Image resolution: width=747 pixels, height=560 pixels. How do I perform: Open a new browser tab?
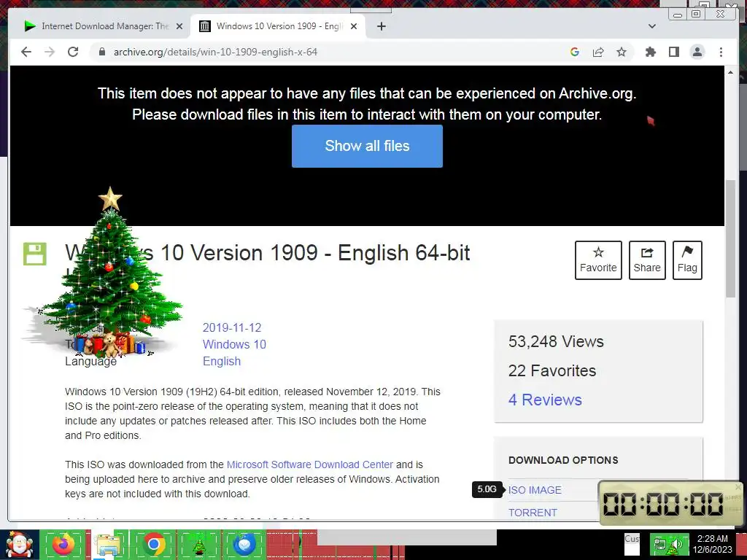pyautogui.click(x=381, y=26)
